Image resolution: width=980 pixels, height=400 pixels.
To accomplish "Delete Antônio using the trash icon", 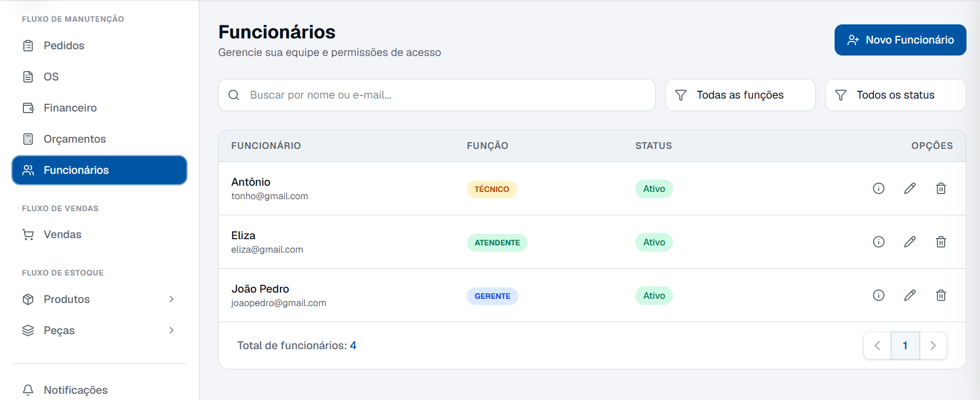I will click(941, 188).
